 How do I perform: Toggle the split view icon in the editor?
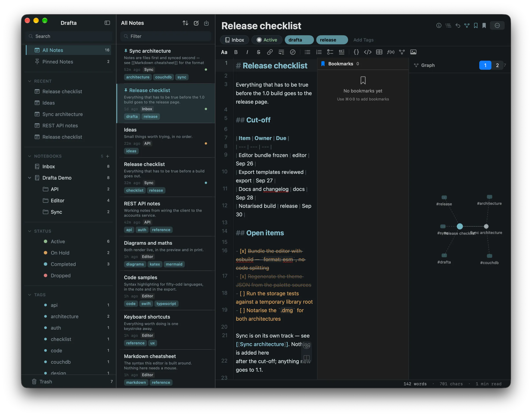click(306, 358)
